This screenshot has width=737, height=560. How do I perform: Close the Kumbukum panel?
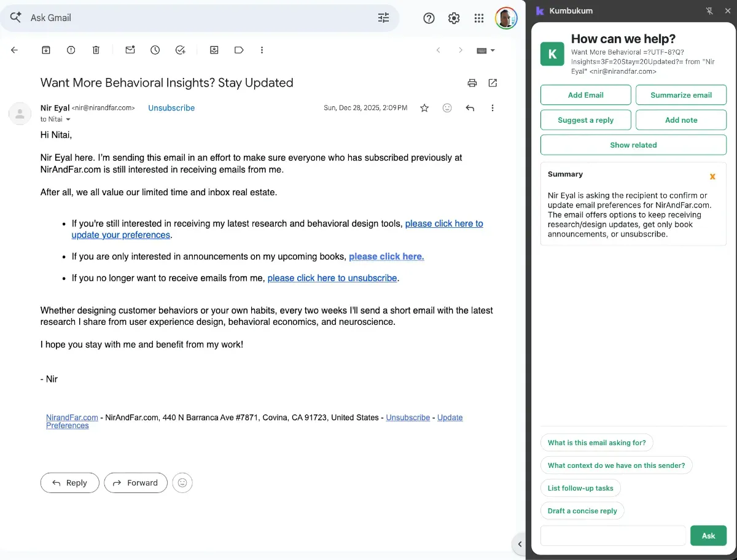click(728, 11)
